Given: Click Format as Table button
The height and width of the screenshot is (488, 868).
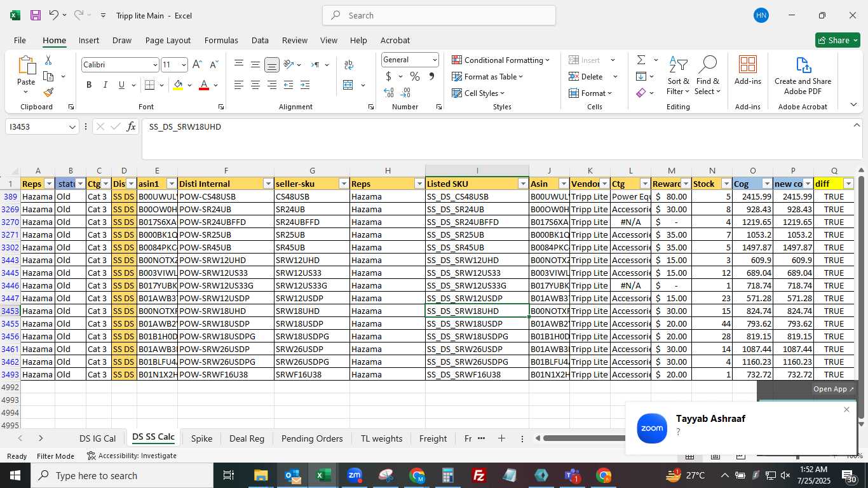Looking at the screenshot, I should click(488, 76).
